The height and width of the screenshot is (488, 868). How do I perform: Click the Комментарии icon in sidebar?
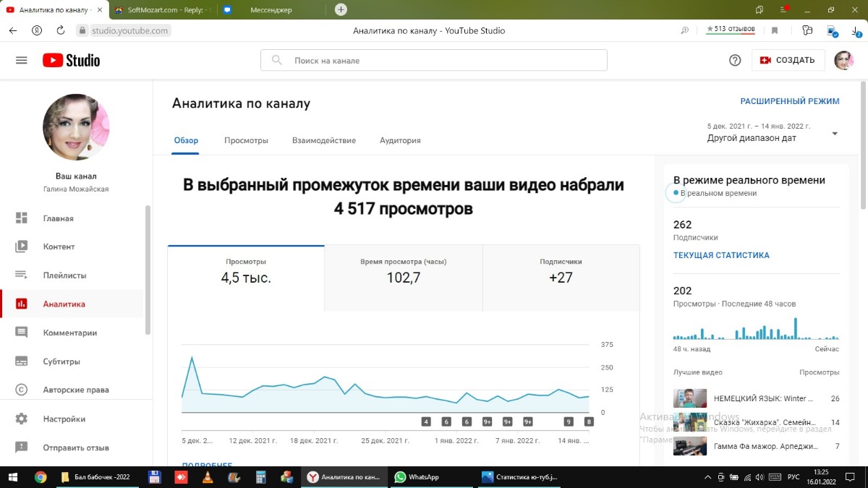click(21, 333)
